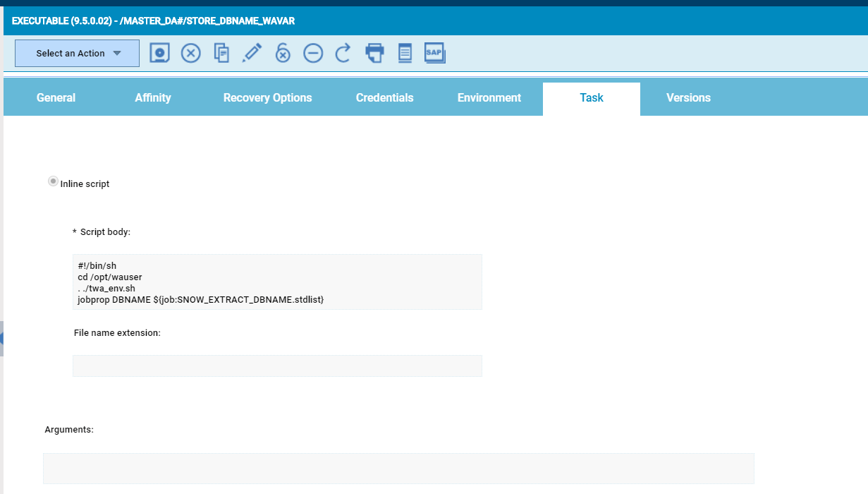
Task: Select the Unlock toolbar icon
Action: (x=282, y=52)
